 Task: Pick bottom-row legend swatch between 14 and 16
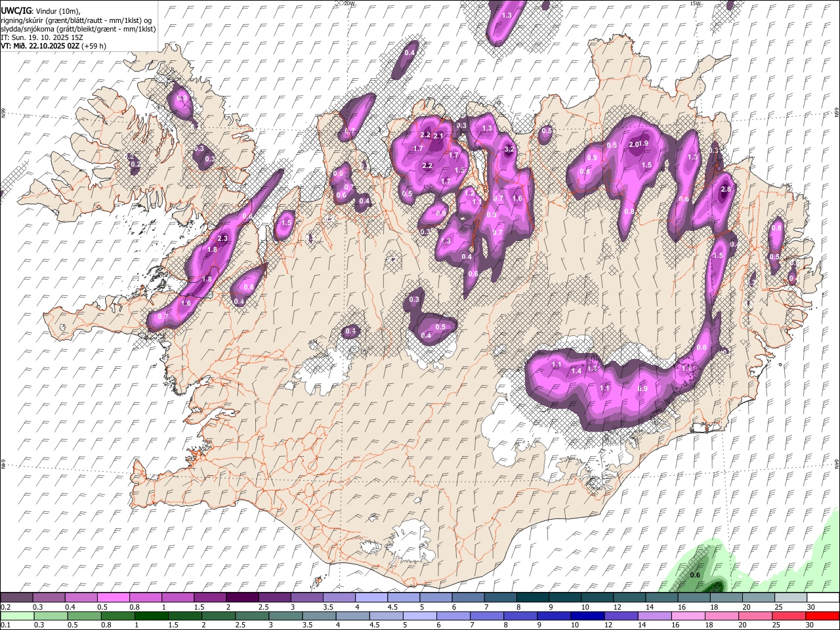(x=654, y=616)
